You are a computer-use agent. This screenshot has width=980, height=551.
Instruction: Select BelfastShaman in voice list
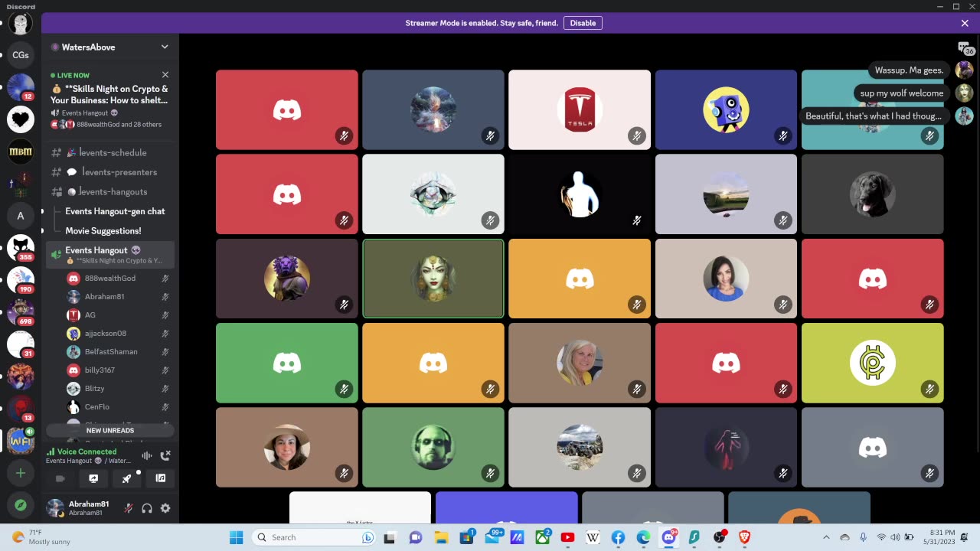click(118, 351)
